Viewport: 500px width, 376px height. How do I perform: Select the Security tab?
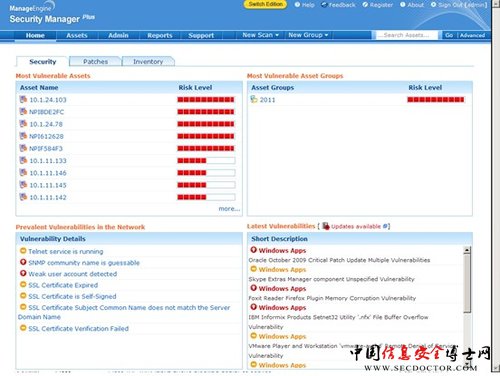(43, 61)
